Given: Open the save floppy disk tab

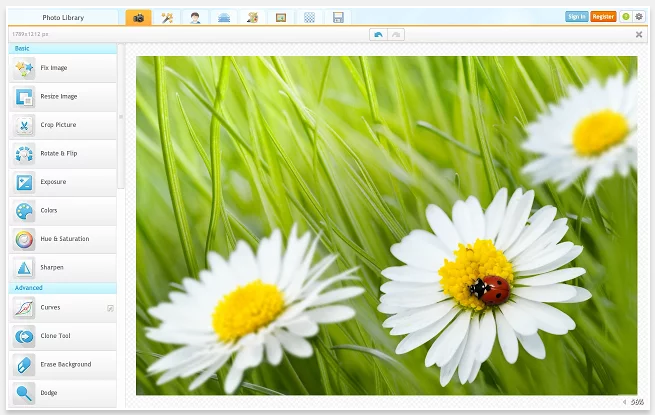Looking at the screenshot, I should click(338, 17).
